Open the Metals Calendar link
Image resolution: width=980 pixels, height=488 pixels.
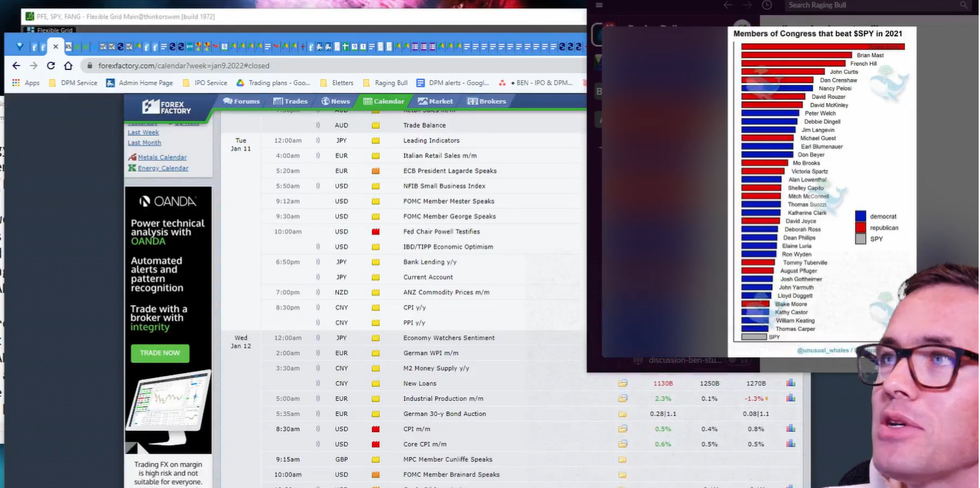click(162, 157)
